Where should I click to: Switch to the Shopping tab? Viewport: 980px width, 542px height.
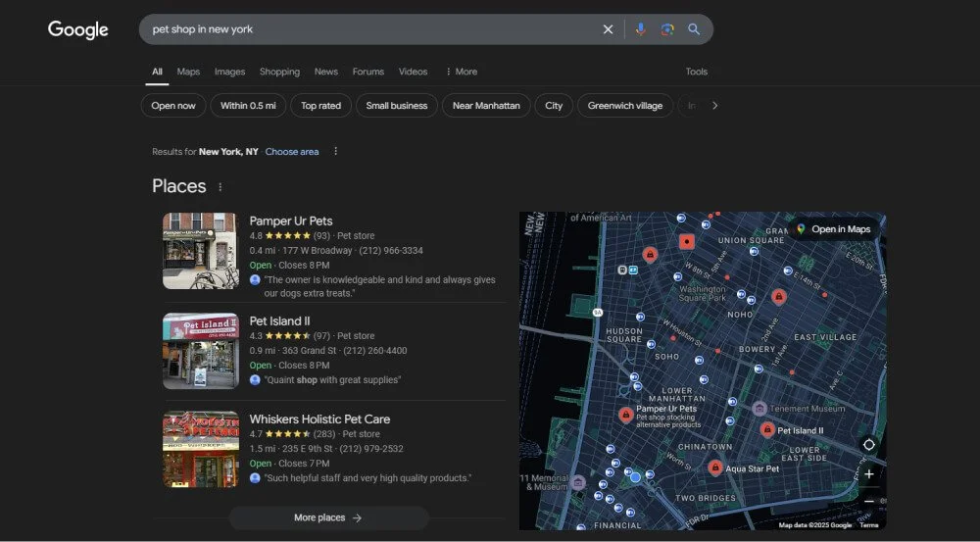[279, 72]
